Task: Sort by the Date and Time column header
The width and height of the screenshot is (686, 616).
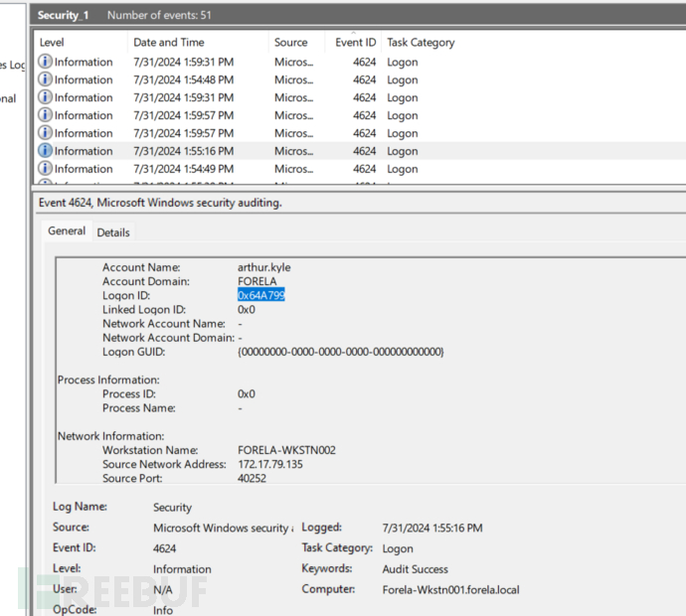Action: tap(198, 43)
